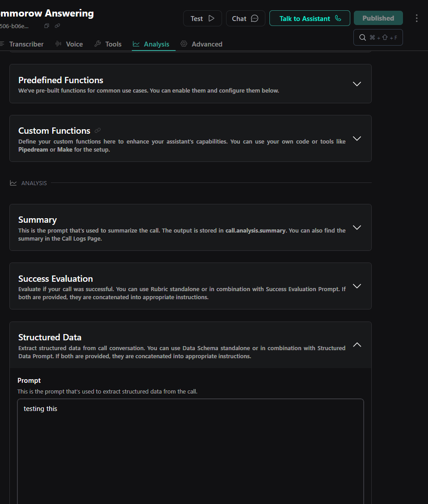The width and height of the screenshot is (428, 504).
Task: Click the search magnifier shortcut box
Action: 378,38
